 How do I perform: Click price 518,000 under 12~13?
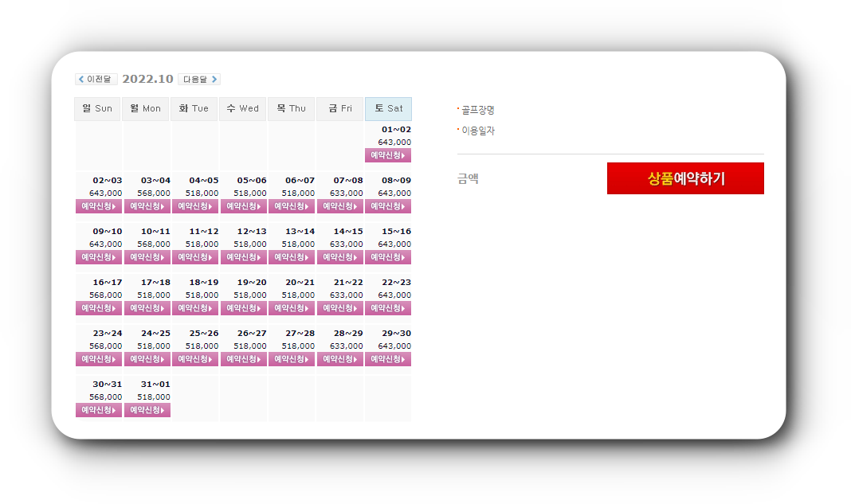(x=250, y=244)
